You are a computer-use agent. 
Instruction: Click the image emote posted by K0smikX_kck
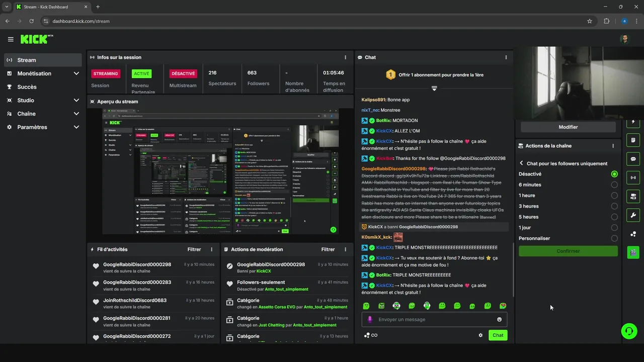click(398, 237)
